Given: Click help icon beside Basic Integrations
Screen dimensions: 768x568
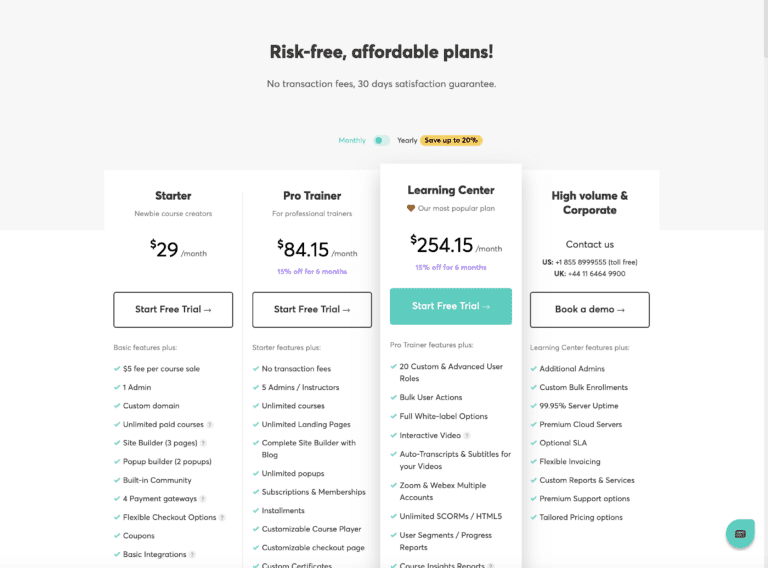Looking at the screenshot, I should click(192, 555).
